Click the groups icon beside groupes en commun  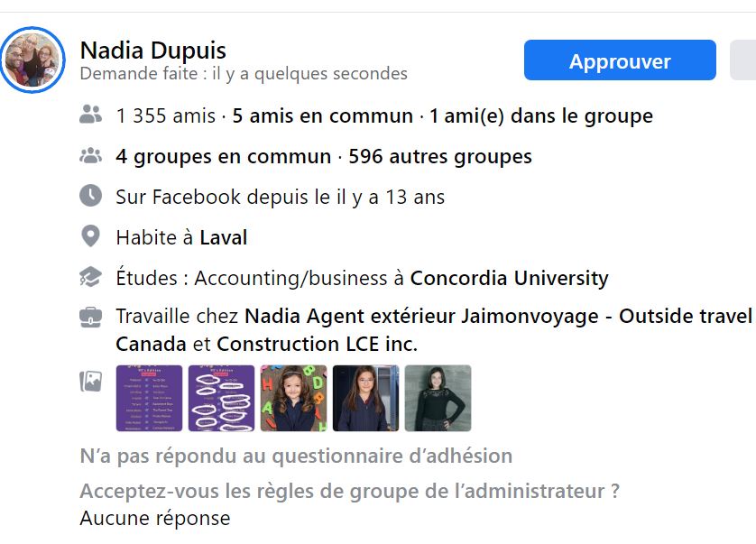(90, 156)
